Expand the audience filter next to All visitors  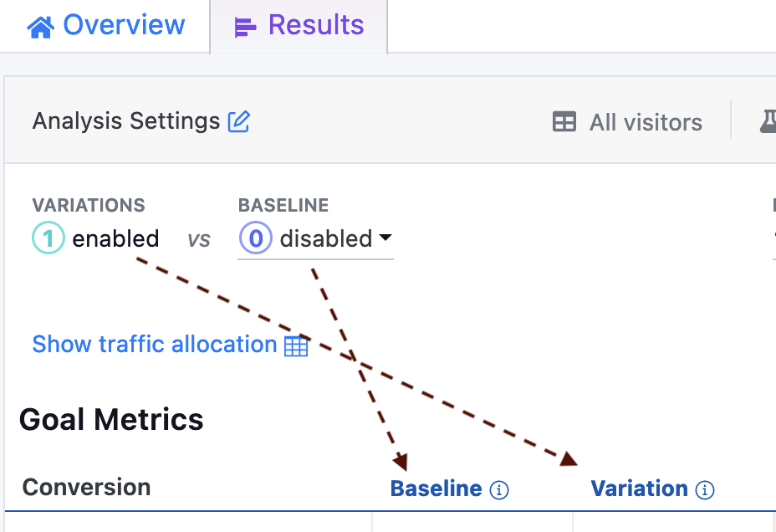tap(564, 122)
